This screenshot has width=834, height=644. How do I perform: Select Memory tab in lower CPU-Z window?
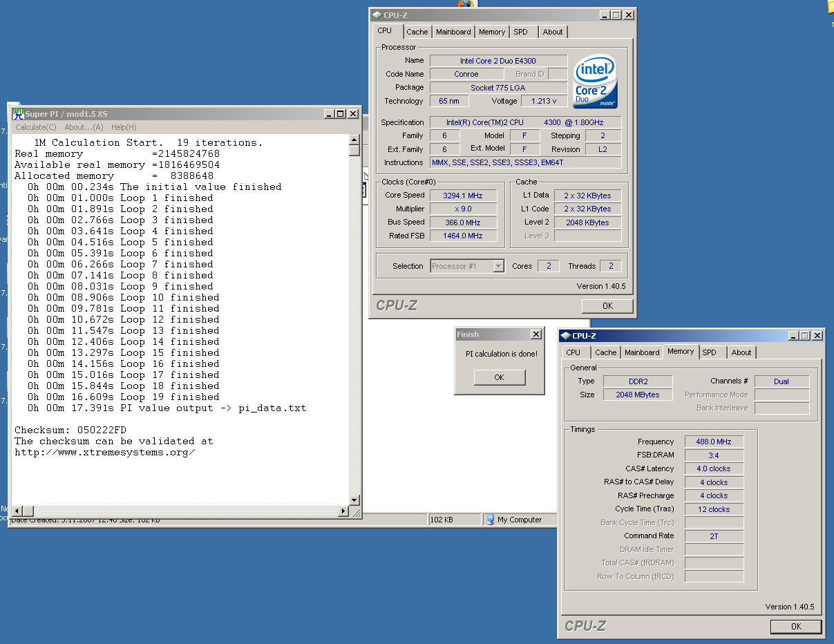pyautogui.click(x=681, y=352)
